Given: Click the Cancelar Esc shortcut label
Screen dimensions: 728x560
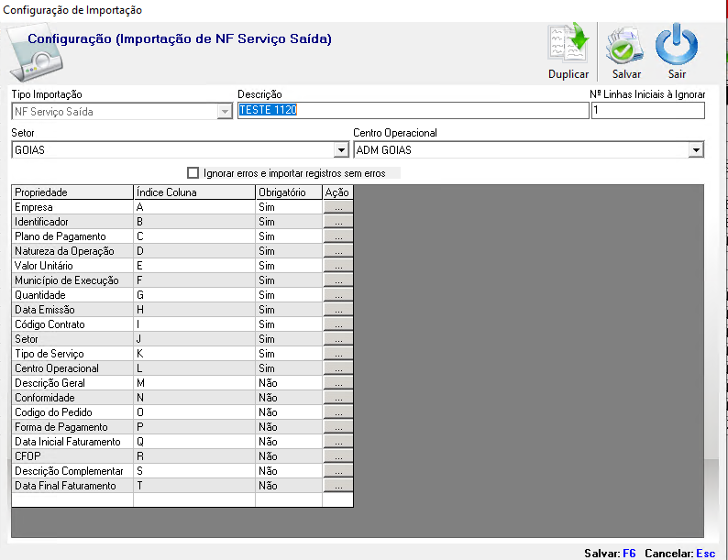Looking at the screenshot, I should (x=680, y=554).
